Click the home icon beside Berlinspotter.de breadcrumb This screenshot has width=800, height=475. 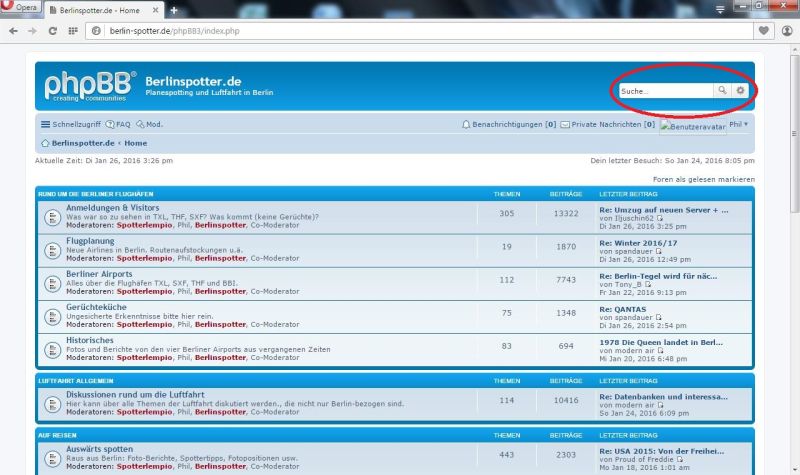[45, 143]
